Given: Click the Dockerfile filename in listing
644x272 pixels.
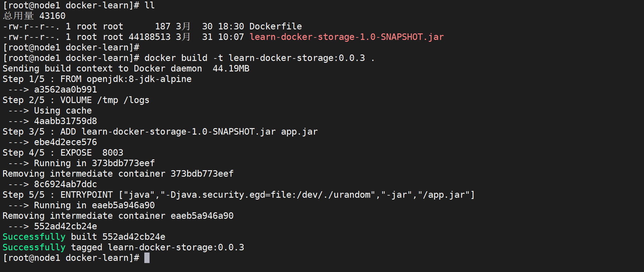Looking at the screenshot, I should 275,27.
